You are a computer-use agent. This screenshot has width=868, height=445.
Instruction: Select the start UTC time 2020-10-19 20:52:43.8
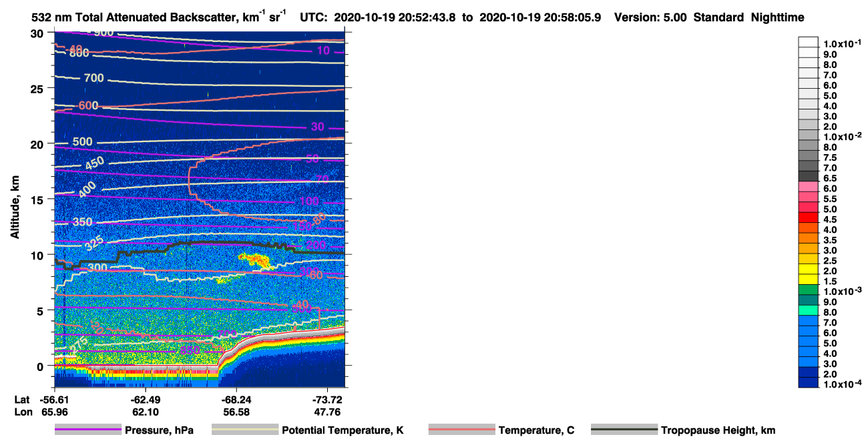click(x=395, y=17)
